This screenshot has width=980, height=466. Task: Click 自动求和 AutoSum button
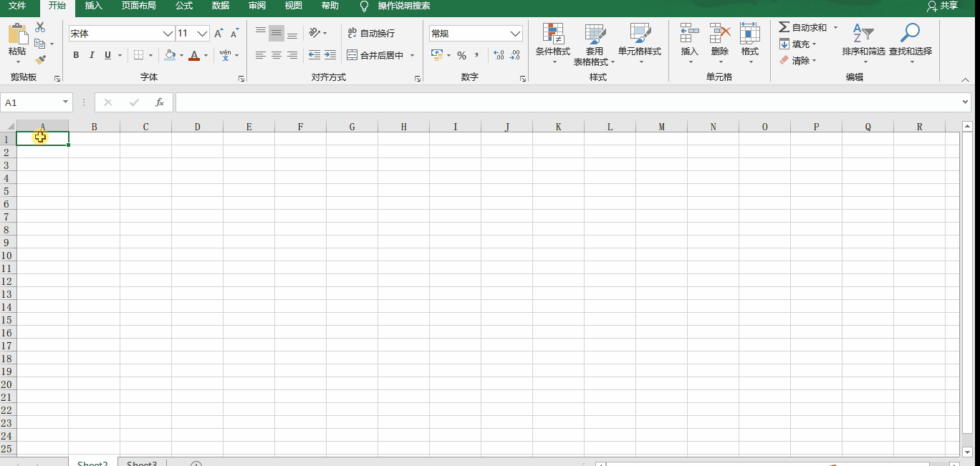[x=803, y=27]
